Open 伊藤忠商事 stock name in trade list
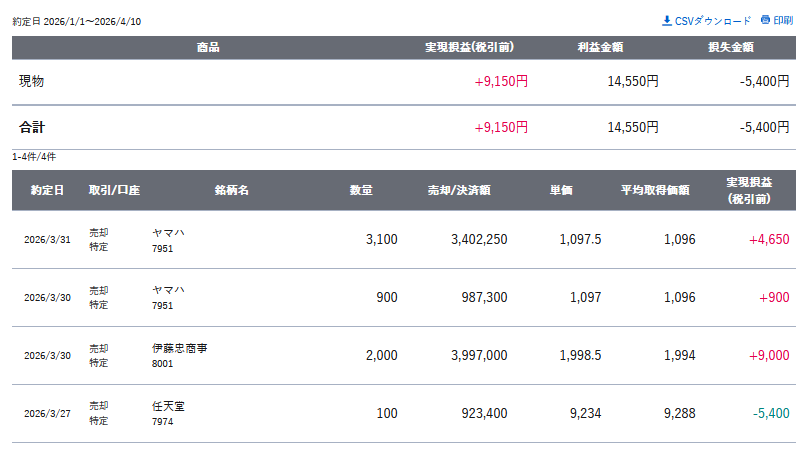808x452 pixels. 180,348
